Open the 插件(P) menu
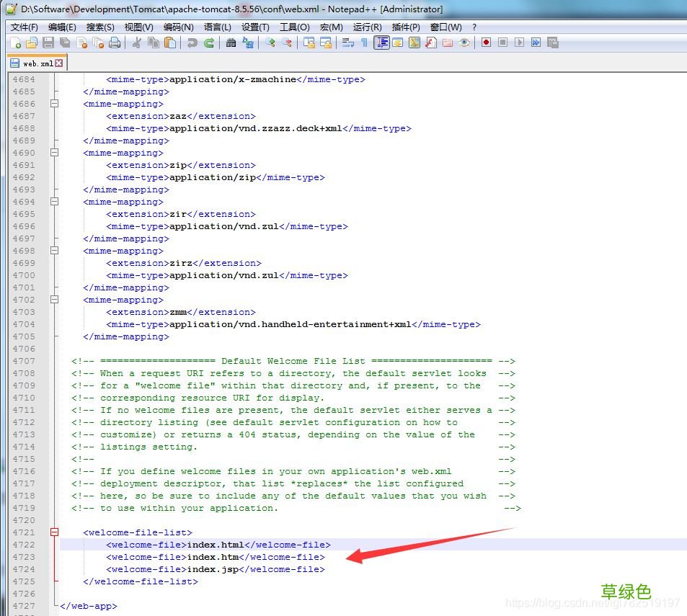The width and height of the screenshot is (687, 616). click(406, 27)
